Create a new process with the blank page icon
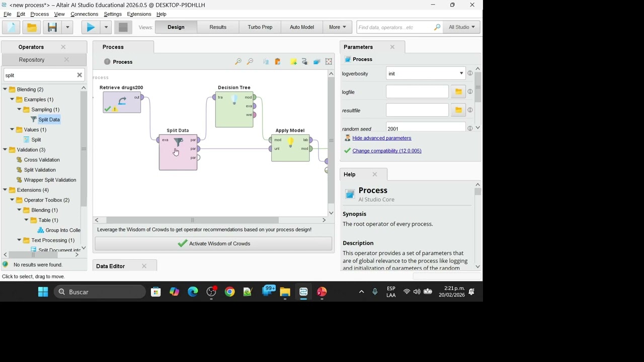Viewport: 644px width, 362px height. coord(11,27)
